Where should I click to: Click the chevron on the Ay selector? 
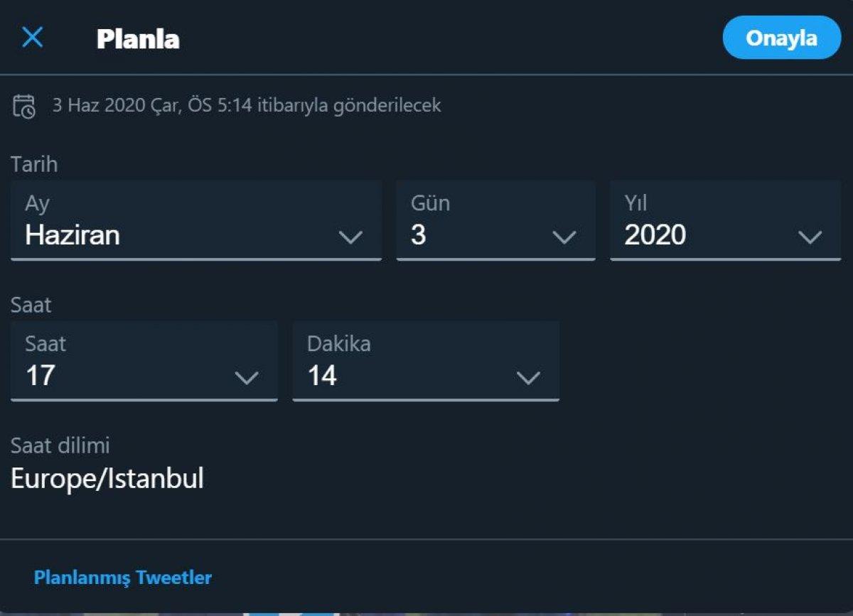coord(351,237)
